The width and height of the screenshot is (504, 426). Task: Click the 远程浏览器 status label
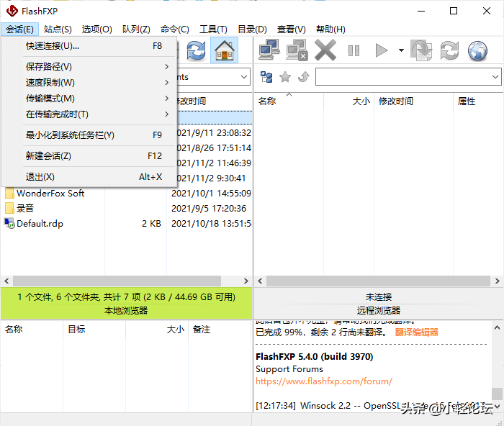tap(379, 310)
